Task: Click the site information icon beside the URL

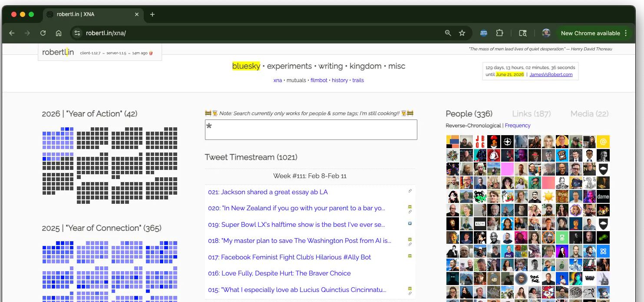Action: (77, 33)
